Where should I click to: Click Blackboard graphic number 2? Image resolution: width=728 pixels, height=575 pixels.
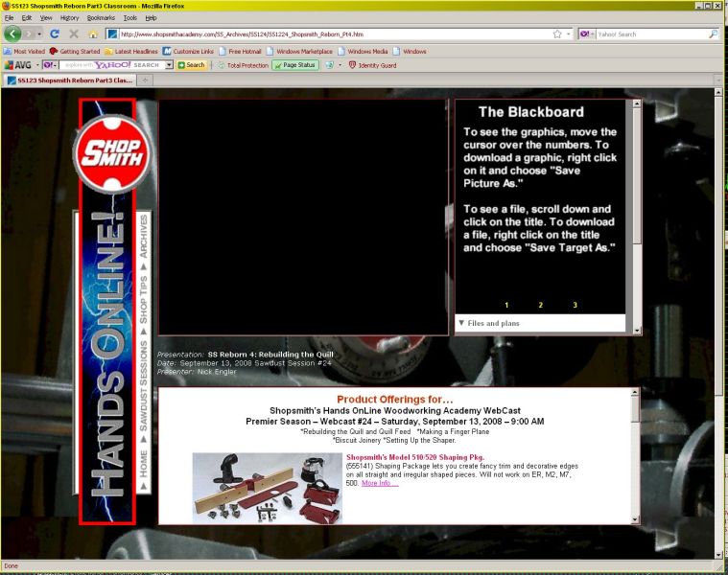coord(540,305)
